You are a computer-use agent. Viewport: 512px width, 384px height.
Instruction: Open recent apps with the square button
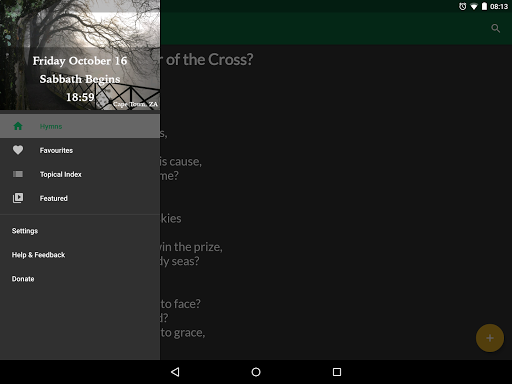click(x=337, y=372)
